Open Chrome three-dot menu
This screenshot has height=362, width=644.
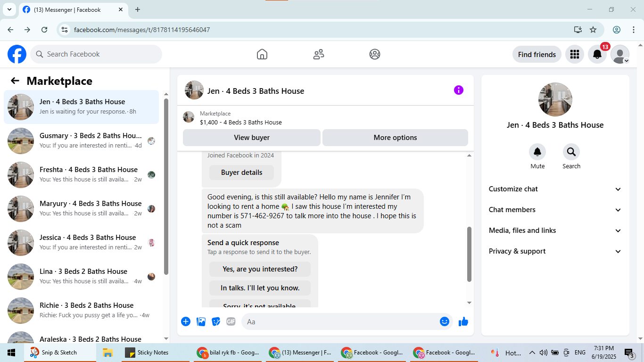(633, 30)
